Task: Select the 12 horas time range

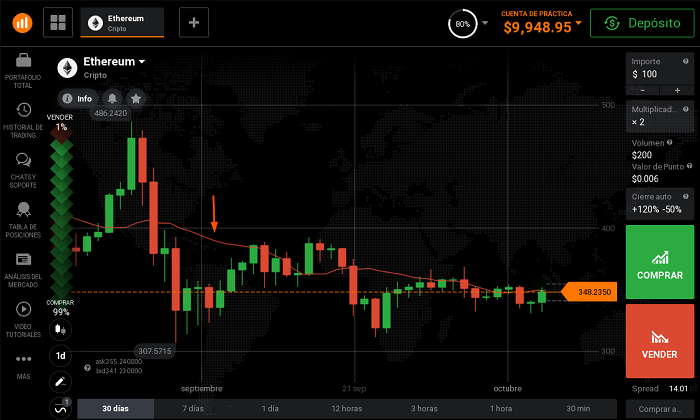Action: (x=347, y=408)
